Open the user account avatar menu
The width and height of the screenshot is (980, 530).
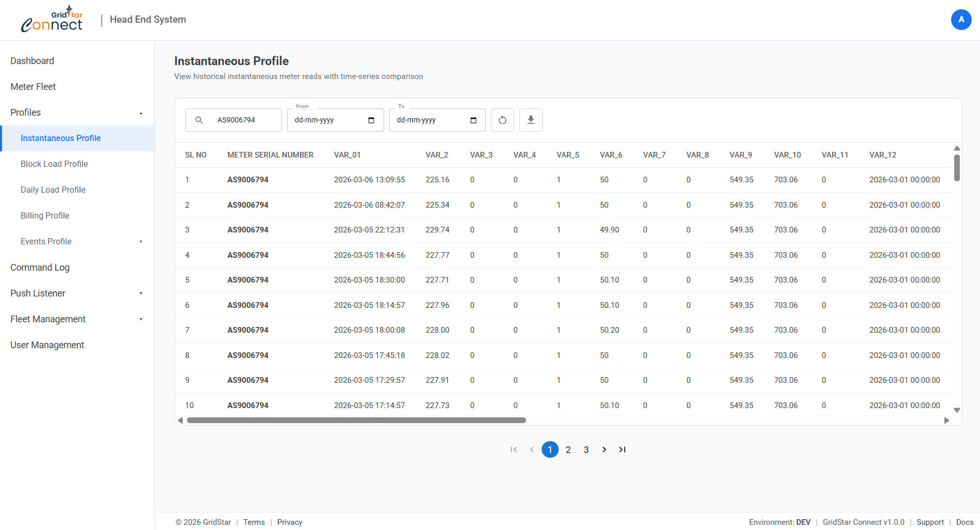pos(961,20)
